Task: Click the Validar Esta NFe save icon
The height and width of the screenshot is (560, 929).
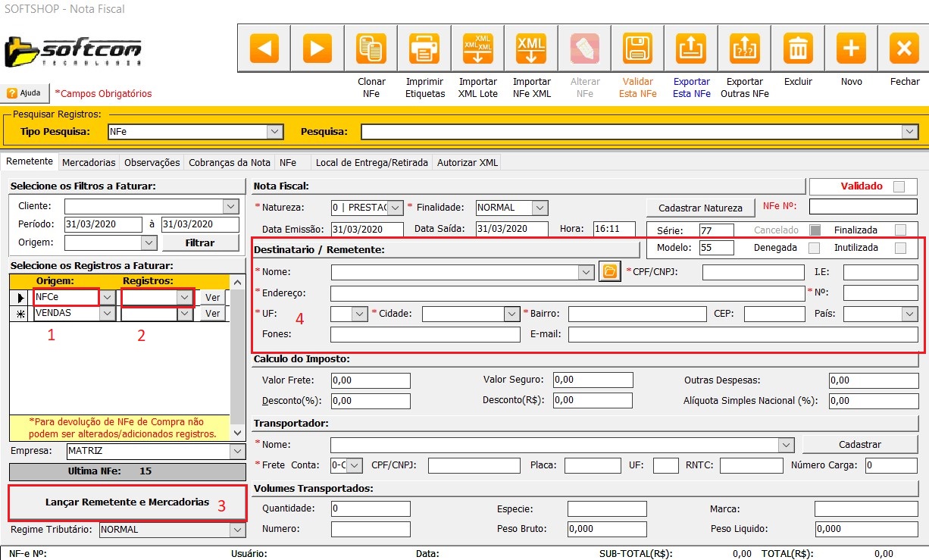Action: 638,49
